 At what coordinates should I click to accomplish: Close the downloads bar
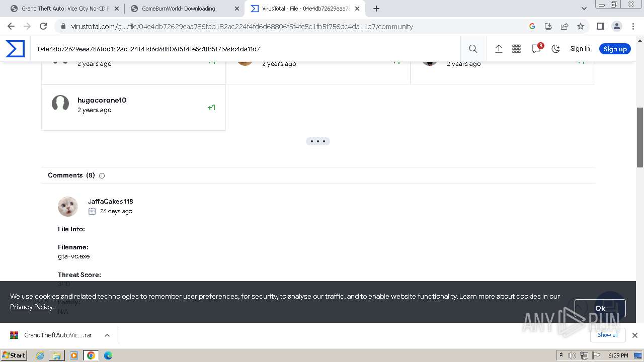coord(635,335)
